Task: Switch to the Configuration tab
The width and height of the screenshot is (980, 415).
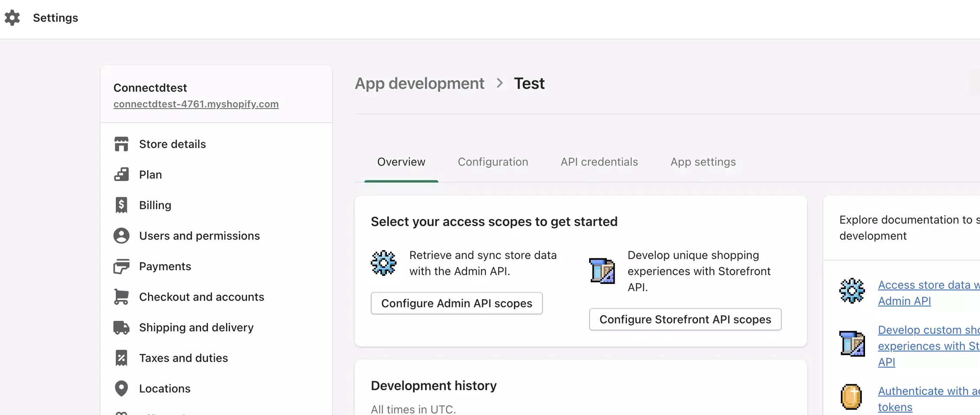Action: [493, 162]
